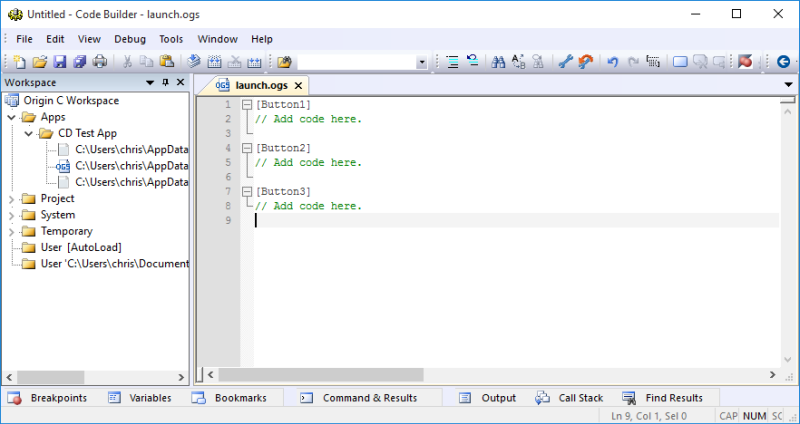This screenshot has width=800, height=424.
Task: Open the Debug menu
Action: [129, 39]
